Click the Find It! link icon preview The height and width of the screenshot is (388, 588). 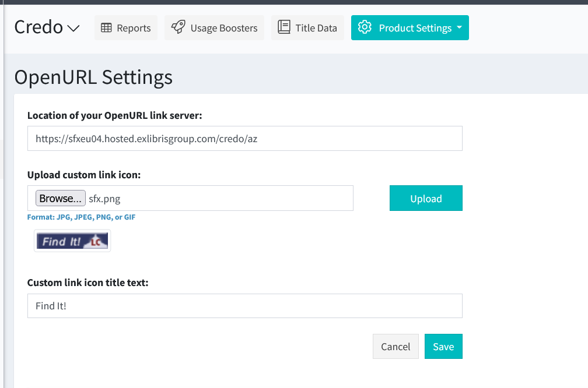coord(72,241)
